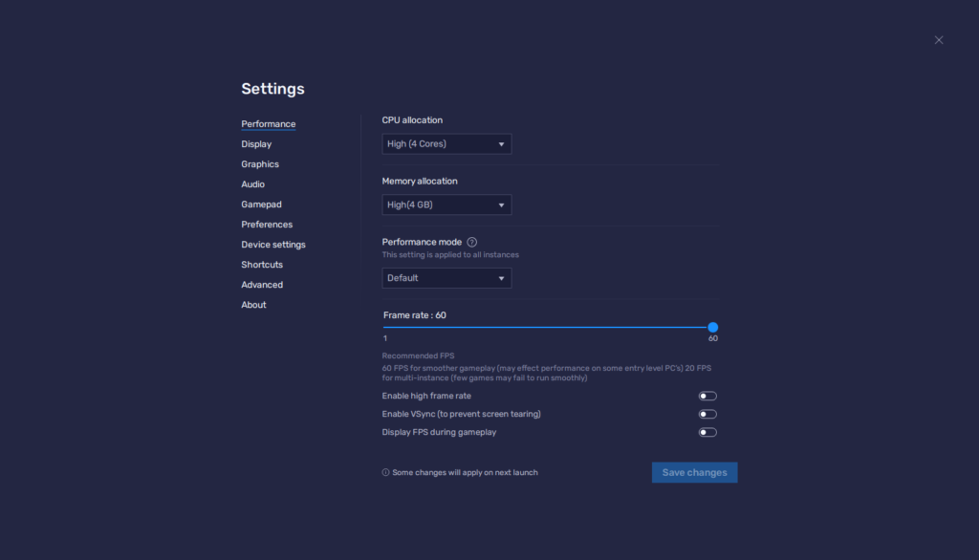Open the Graphics settings section
Viewport: 979px width, 560px height.
(x=260, y=163)
